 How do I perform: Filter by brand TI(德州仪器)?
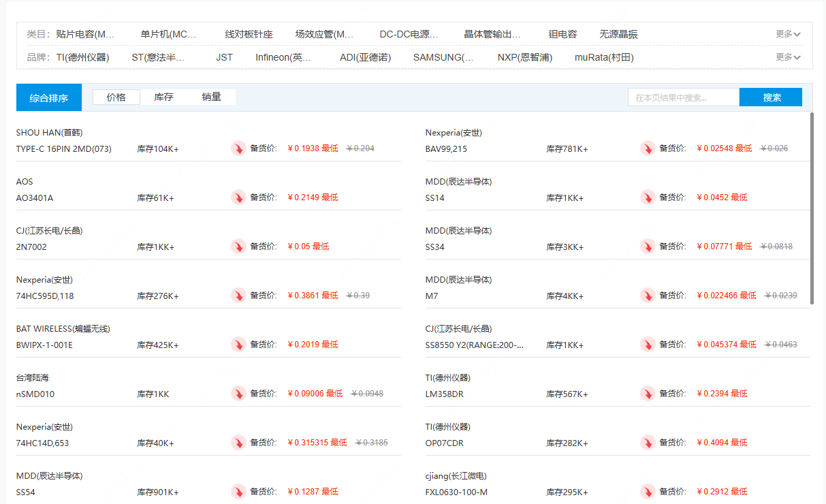click(82, 57)
